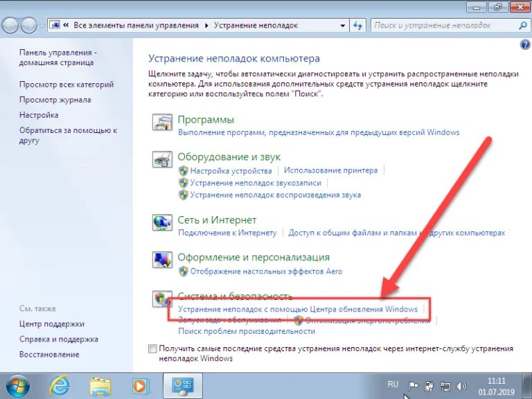Click the search magnifier icon

(x=523, y=26)
